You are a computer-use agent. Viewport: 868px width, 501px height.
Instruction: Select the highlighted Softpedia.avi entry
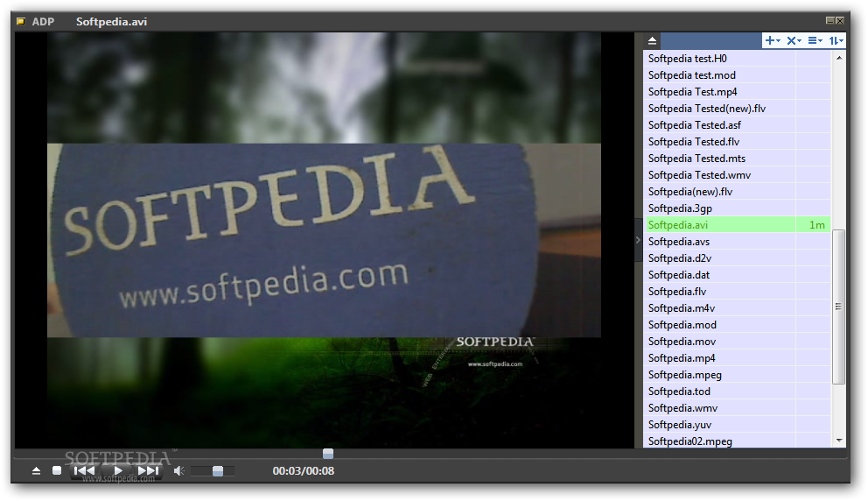pos(736,224)
